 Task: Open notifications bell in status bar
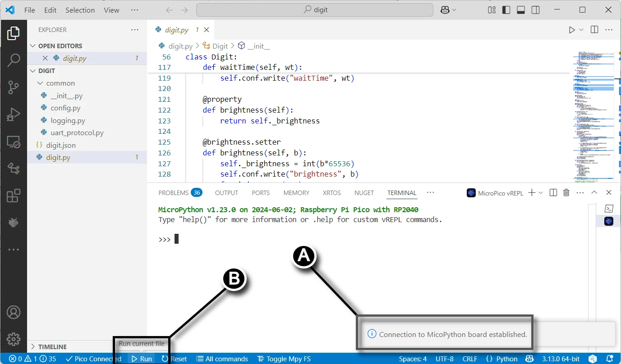point(610,359)
